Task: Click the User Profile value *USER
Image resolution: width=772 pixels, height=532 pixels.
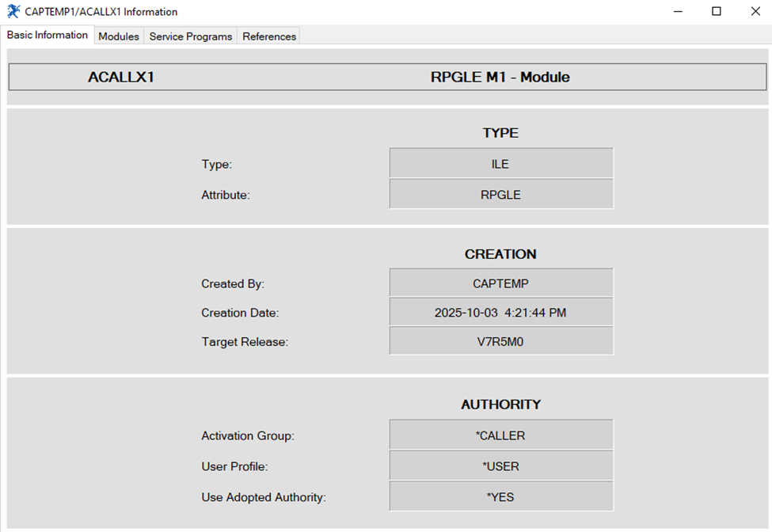Action: coord(500,466)
